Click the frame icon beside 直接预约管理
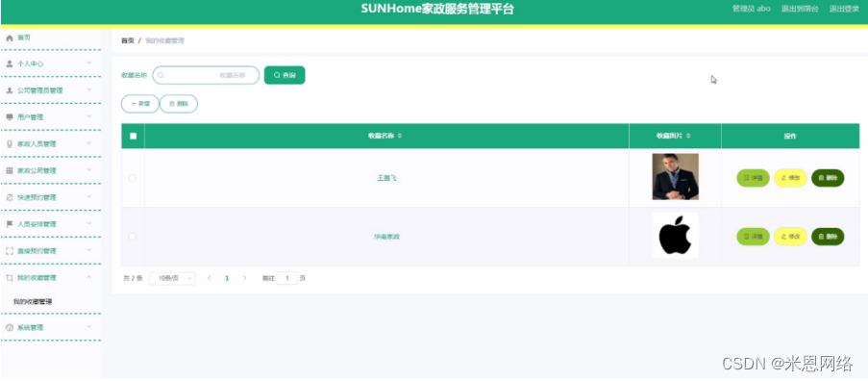Screen dimensions: 868x381 pyautogui.click(x=9, y=251)
